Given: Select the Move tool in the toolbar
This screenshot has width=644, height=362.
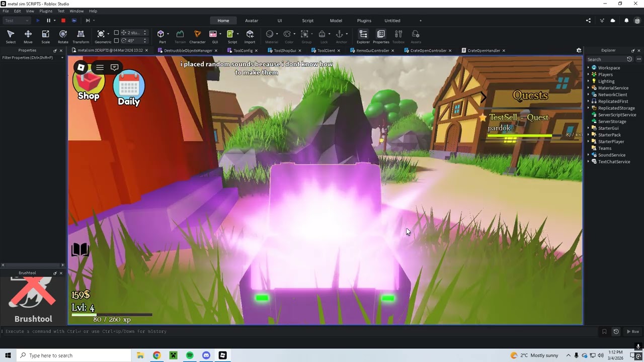Looking at the screenshot, I should tap(28, 36).
